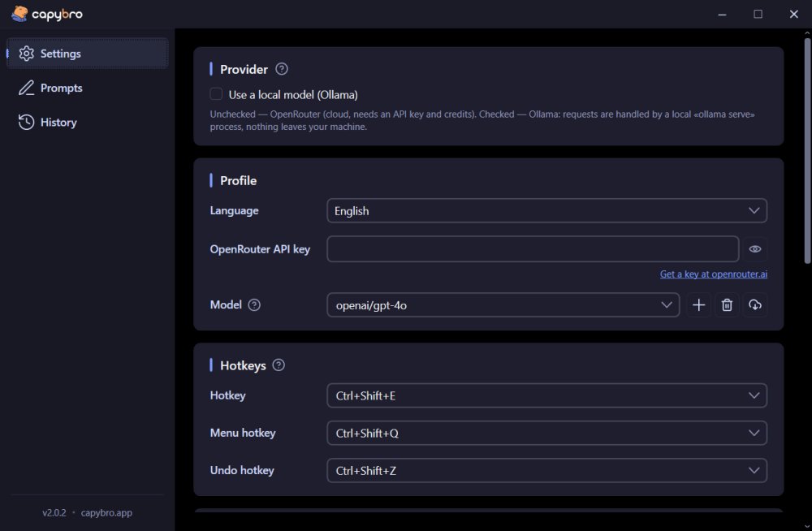Enable the Use a local model (Ollama) checkbox
The image size is (812, 531).
pos(216,93)
